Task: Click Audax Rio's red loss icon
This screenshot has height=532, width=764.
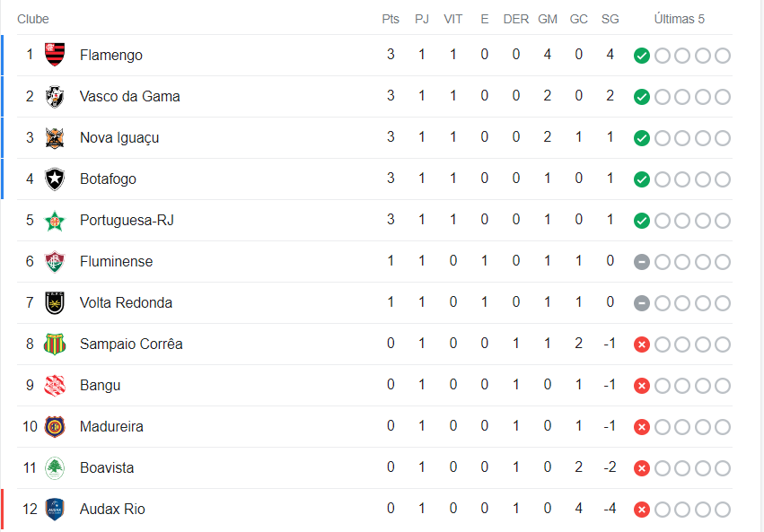Action: [641, 510]
